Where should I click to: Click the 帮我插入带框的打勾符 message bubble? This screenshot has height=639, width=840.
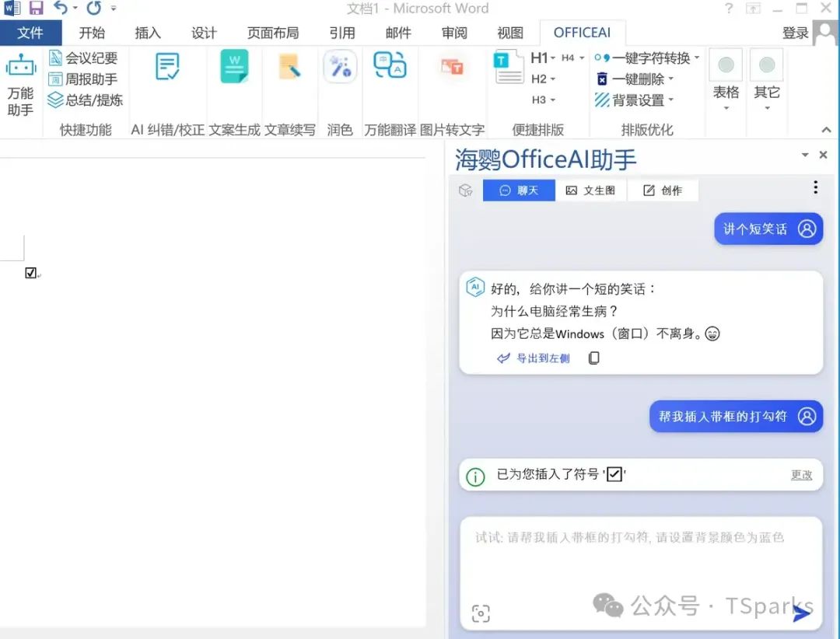(736, 416)
